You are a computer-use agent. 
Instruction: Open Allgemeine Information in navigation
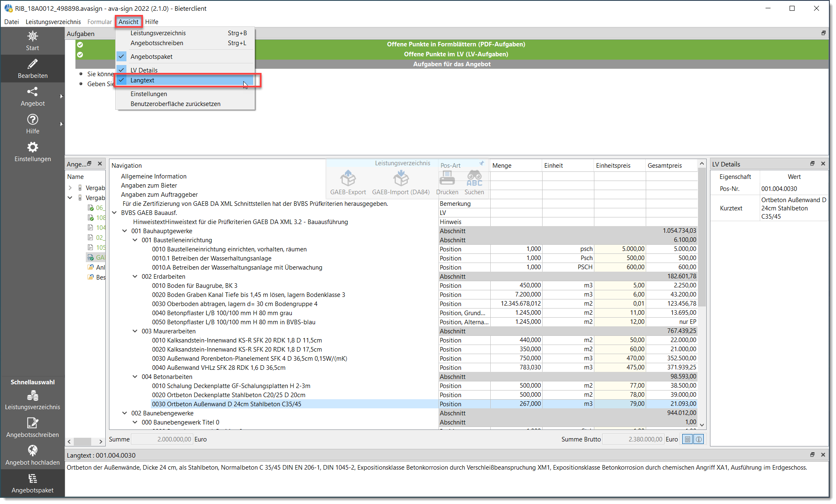pyautogui.click(x=153, y=176)
